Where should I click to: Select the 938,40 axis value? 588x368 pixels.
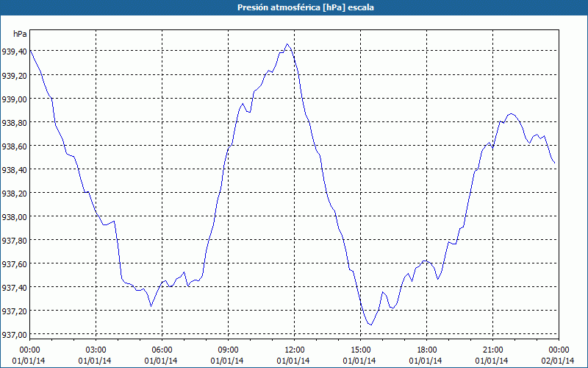pyautogui.click(x=15, y=170)
